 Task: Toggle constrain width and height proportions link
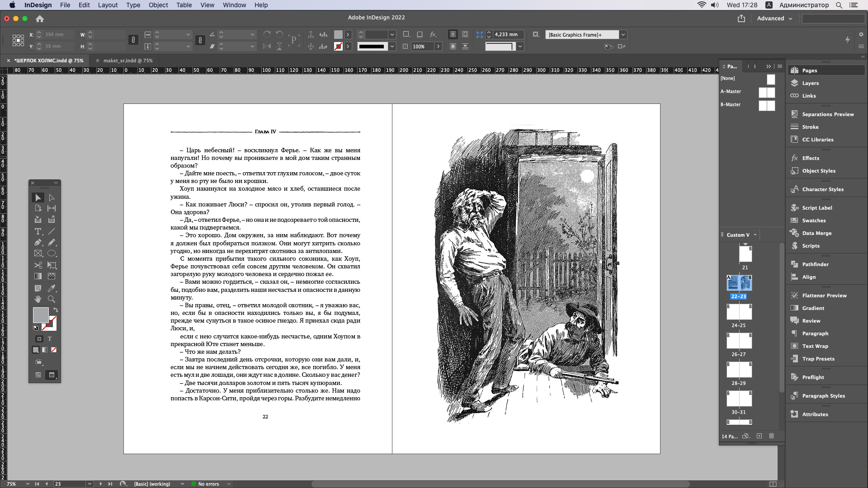pos(133,40)
